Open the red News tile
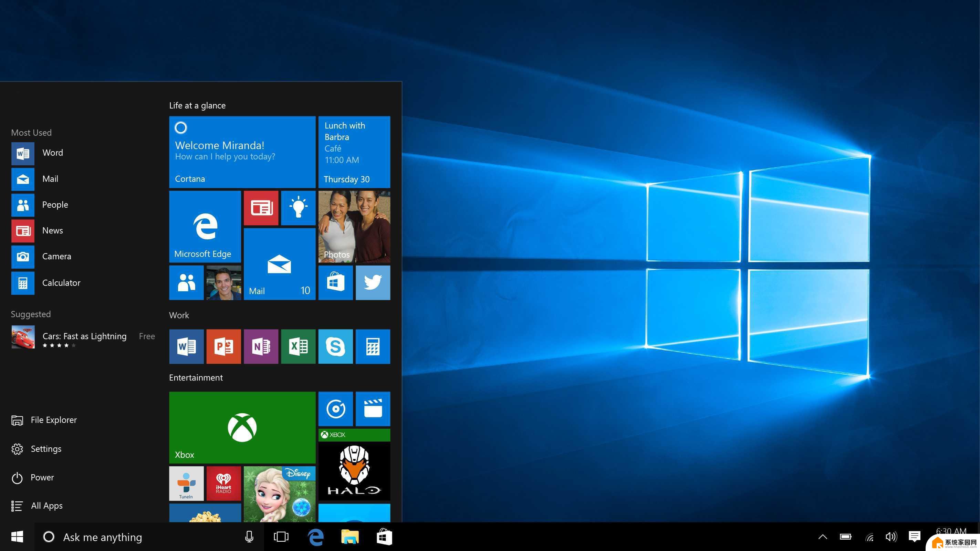 (x=261, y=208)
